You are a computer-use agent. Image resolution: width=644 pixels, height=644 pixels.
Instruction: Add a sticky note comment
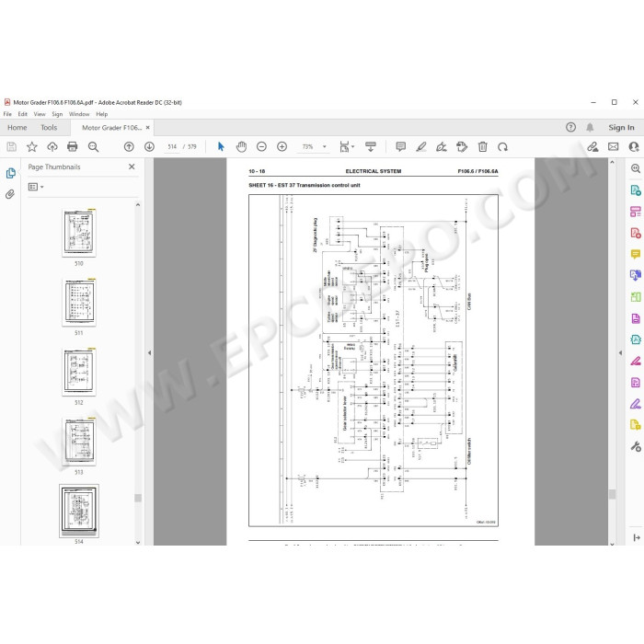tap(401, 146)
